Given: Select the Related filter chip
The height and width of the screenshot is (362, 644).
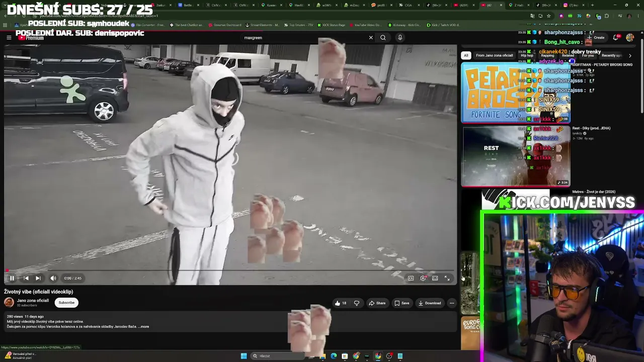Looking at the screenshot, I should [568, 55].
